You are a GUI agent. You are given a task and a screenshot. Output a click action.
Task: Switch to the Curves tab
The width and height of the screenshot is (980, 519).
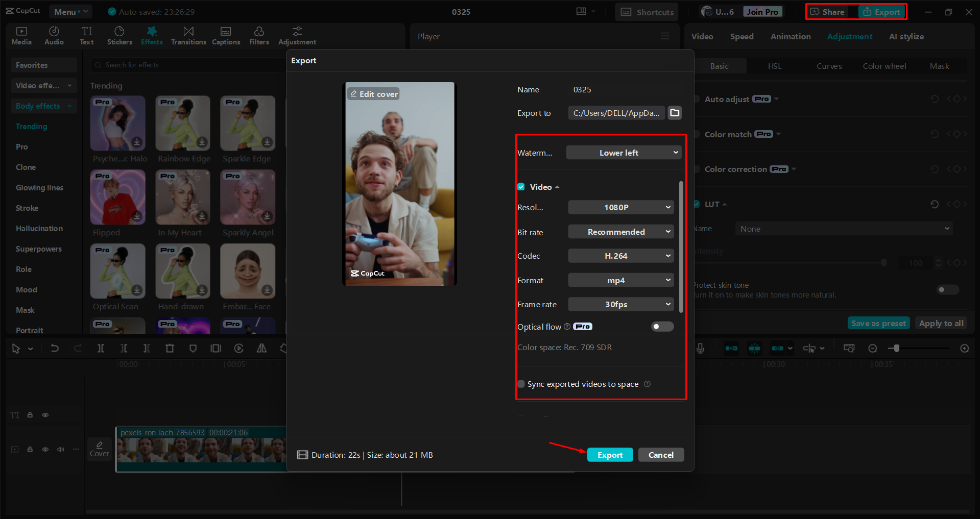(x=829, y=66)
